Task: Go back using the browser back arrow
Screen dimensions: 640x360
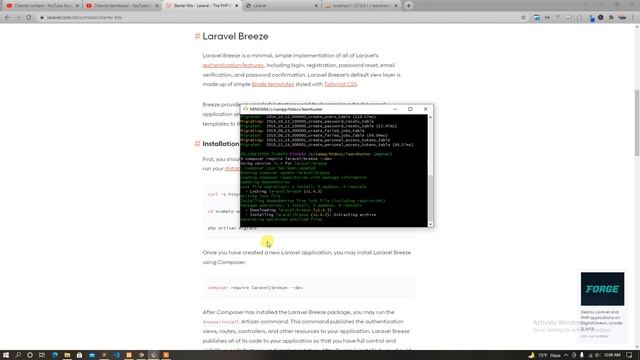Action: 7,18
